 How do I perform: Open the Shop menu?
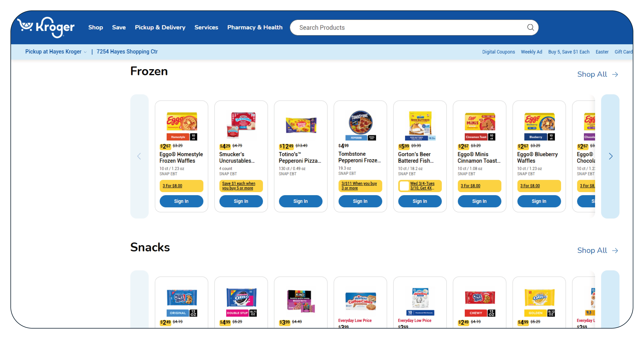pyautogui.click(x=96, y=27)
